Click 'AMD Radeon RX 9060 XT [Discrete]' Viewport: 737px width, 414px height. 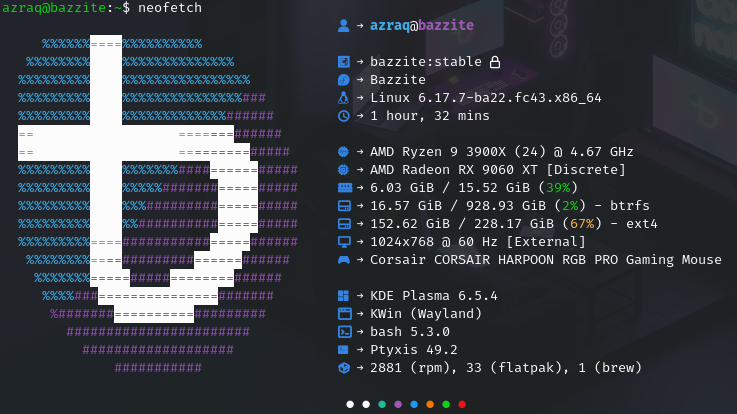click(498, 170)
